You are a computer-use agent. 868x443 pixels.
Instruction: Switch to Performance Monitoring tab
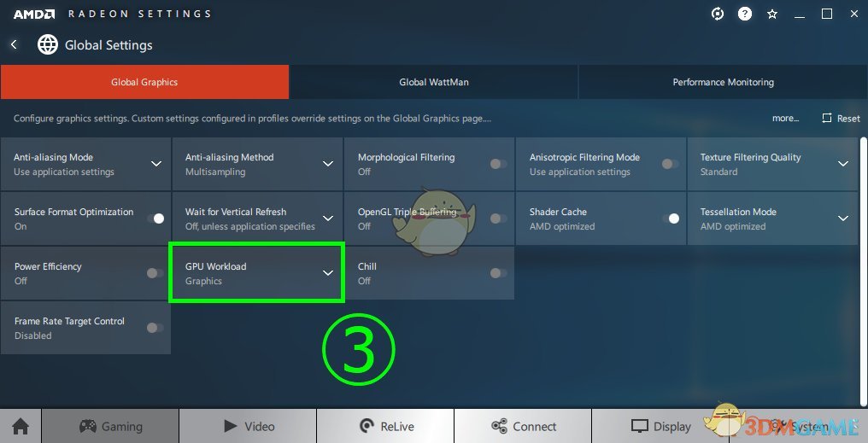723,82
